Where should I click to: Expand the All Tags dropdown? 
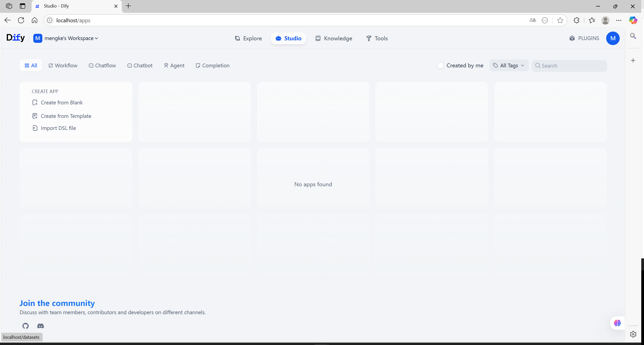[509, 66]
